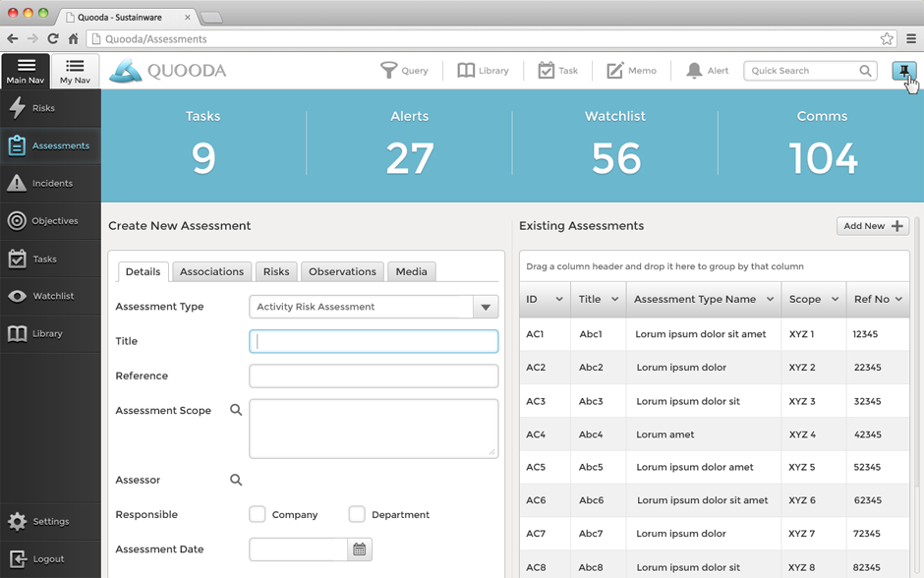
Task: Open the calendar picker for Assessment Date
Action: coord(360,549)
